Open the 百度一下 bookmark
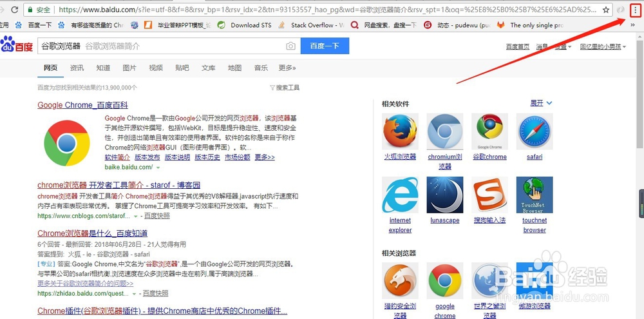 click(x=33, y=25)
